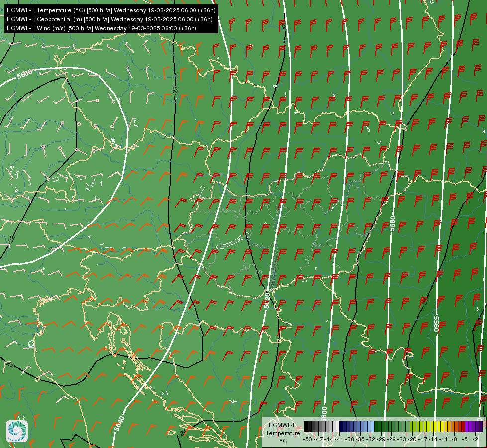This screenshot has width=487, height=448.
Task: Pick the darkest purple legend swatch
Action: [481, 426]
